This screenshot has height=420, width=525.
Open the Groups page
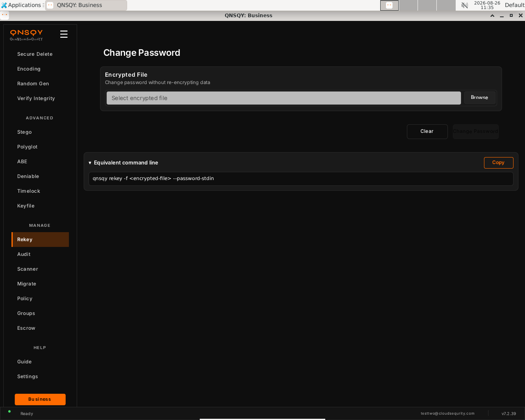point(40,313)
